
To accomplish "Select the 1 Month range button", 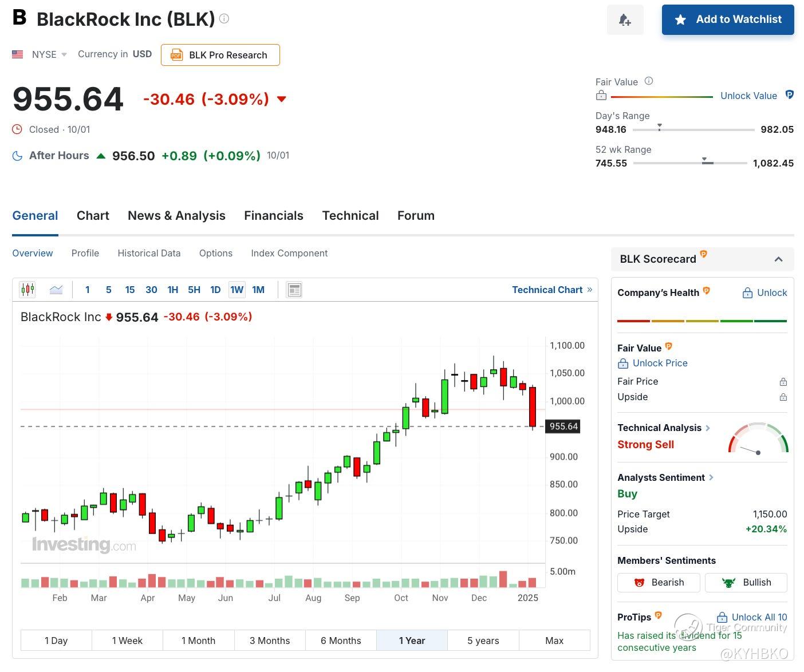I will tap(198, 641).
